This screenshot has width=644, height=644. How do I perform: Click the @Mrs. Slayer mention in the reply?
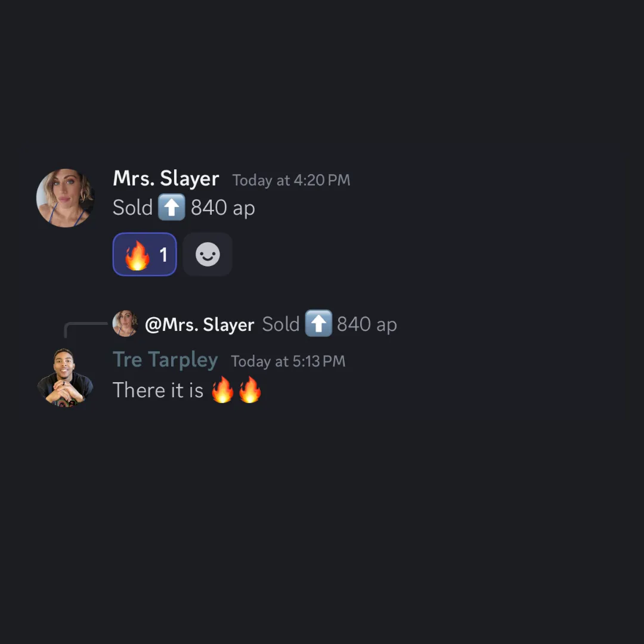pyautogui.click(x=200, y=324)
